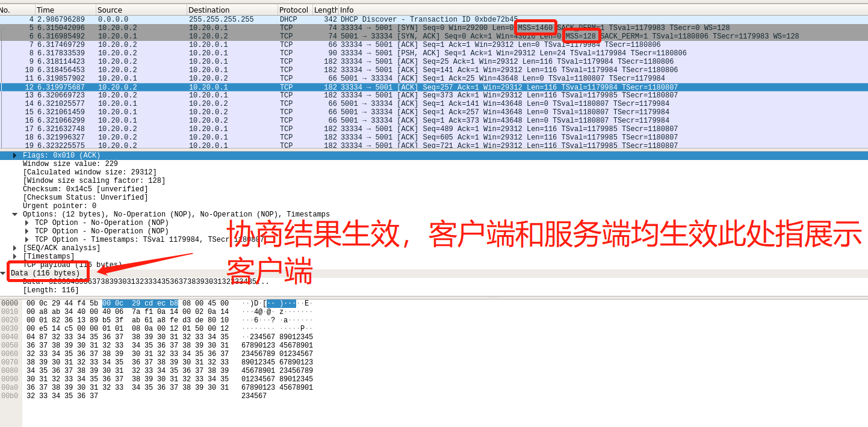This screenshot has height=427, width=868.
Task: Click hex offset row 0020
Action: [10, 320]
